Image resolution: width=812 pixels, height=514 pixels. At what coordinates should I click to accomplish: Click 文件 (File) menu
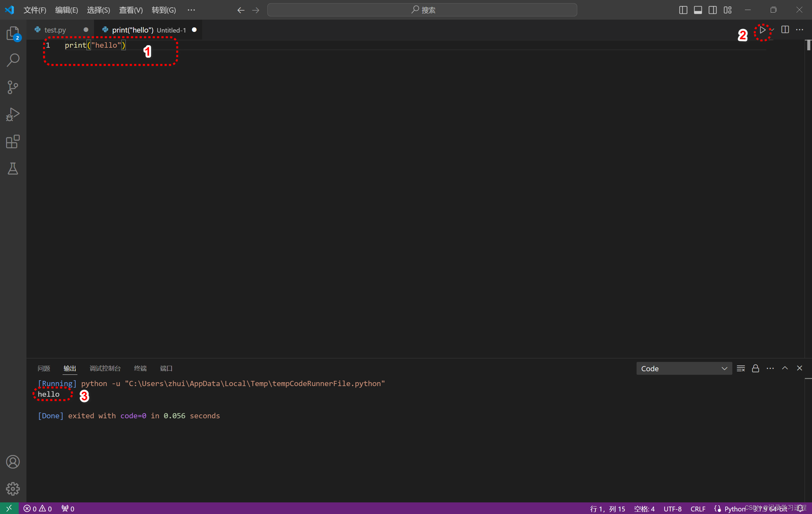pyautogui.click(x=34, y=9)
